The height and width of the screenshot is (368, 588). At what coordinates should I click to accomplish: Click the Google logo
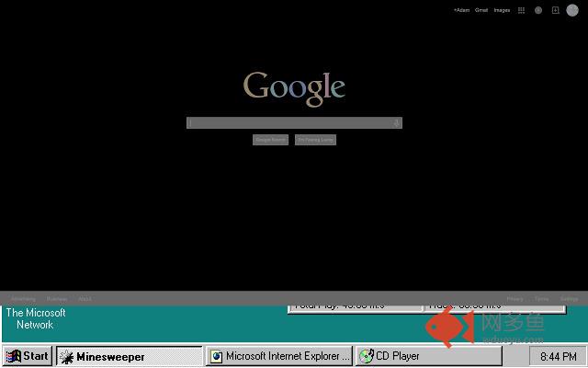[294, 86]
